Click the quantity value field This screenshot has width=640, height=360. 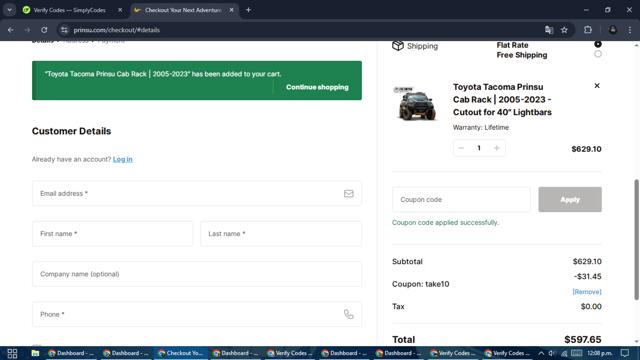pyautogui.click(x=479, y=148)
